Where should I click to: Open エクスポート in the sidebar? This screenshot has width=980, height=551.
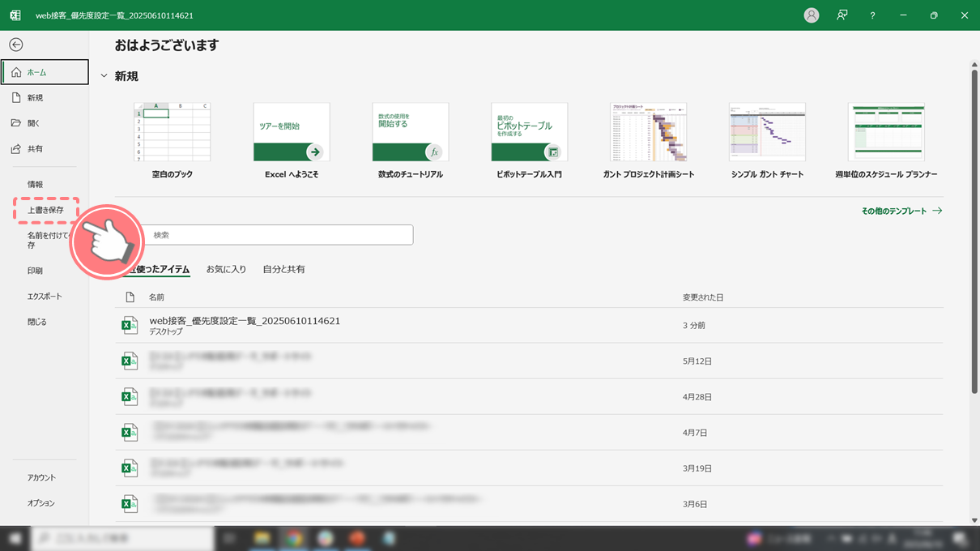tap(45, 297)
